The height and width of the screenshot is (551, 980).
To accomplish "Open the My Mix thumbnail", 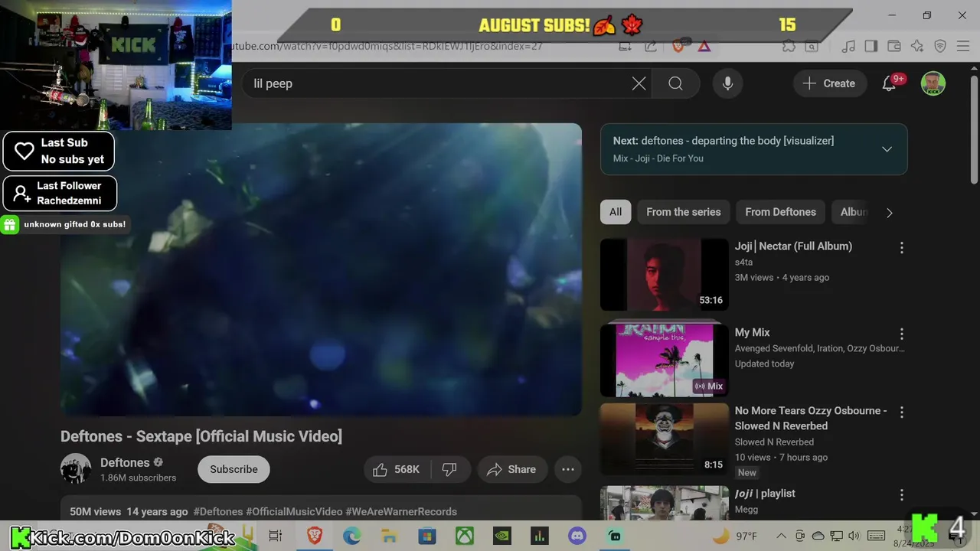I will pyautogui.click(x=665, y=360).
